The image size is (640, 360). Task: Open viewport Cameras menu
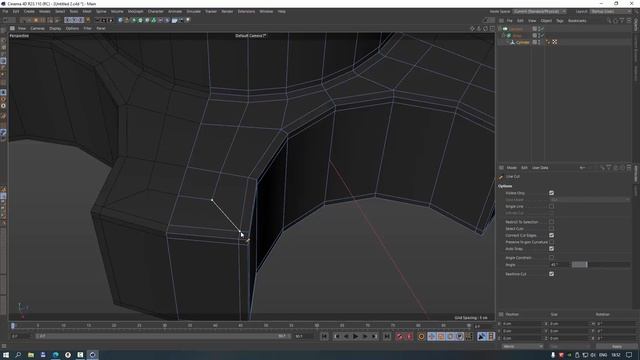(x=38, y=29)
